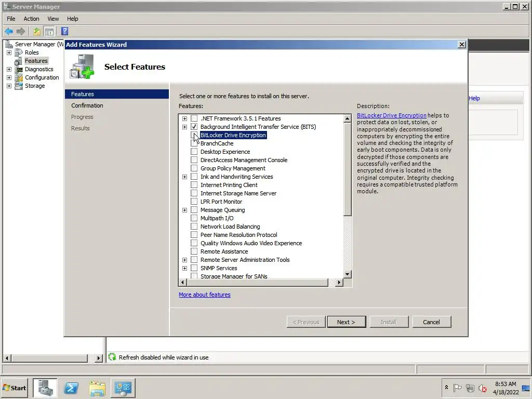This screenshot has width=532, height=399.
Task: Check .NET Framework 3.5.1 Features checkbox
Action: click(194, 118)
